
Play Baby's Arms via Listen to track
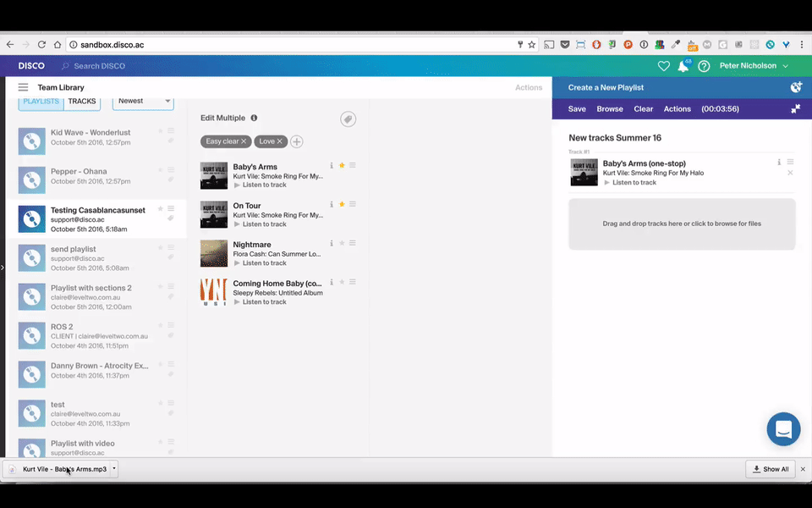click(260, 185)
